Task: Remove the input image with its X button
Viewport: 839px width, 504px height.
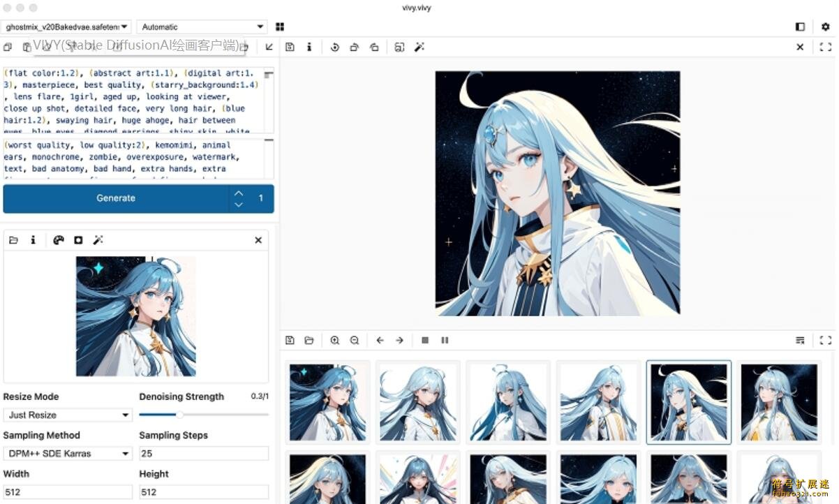Action: point(258,239)
